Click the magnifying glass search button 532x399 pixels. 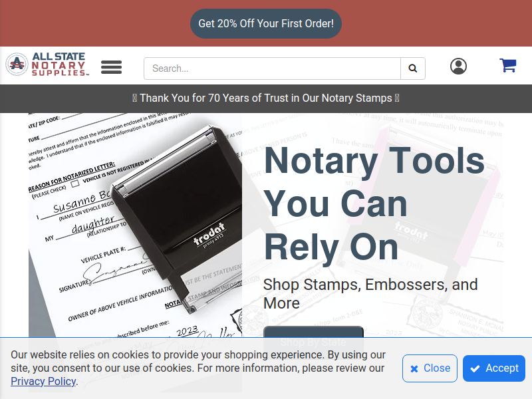[413, 68]
